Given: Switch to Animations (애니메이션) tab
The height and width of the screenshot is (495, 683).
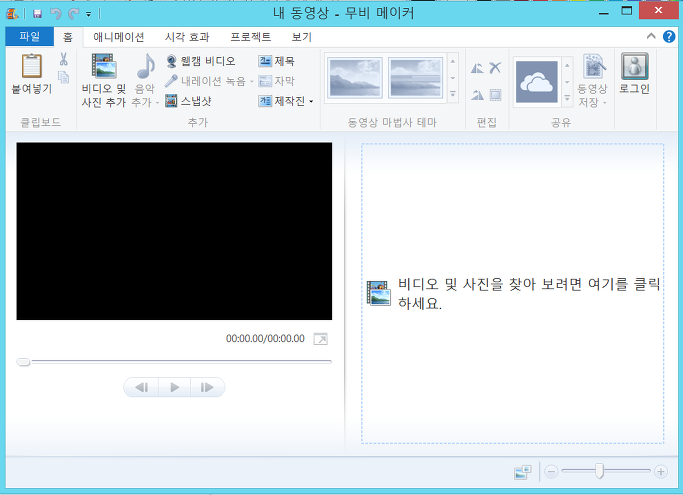Looking at the screenshot, I should coord(118,37).
